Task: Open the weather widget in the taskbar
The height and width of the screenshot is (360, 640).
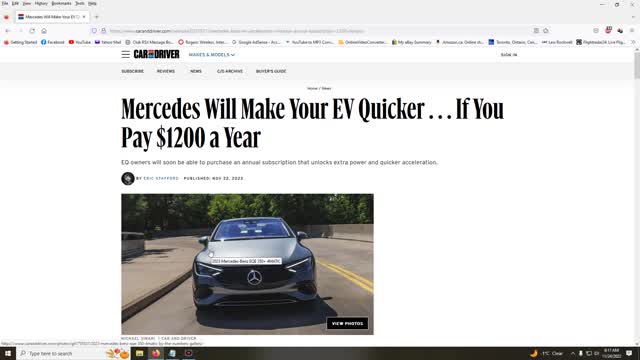Action: coord(547,353)
